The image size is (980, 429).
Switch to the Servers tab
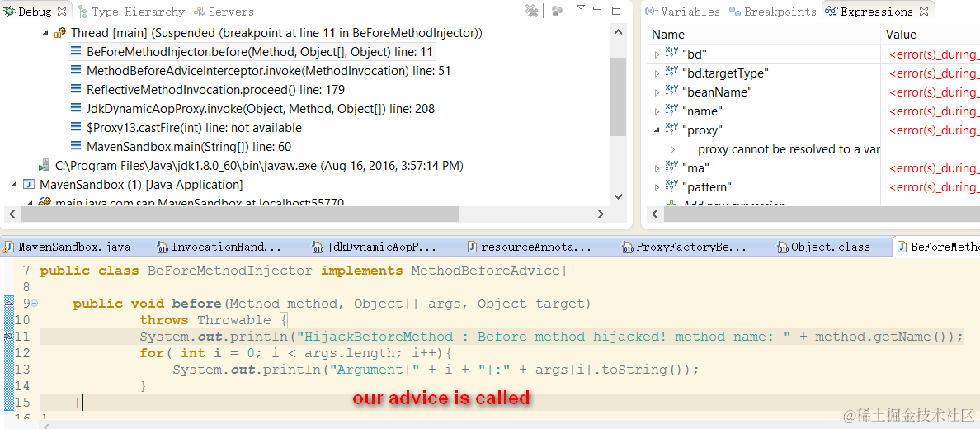pyautogui.click(x=224, y=12)
